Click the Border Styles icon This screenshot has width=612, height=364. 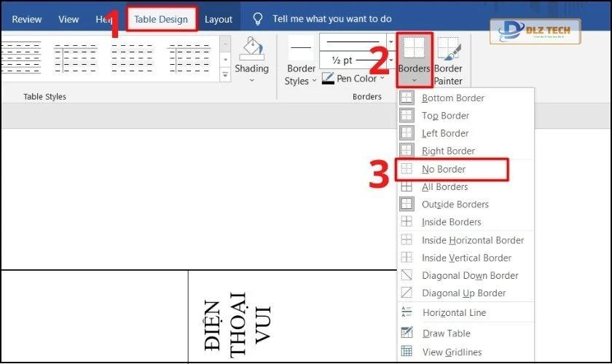tap(301, 49)
